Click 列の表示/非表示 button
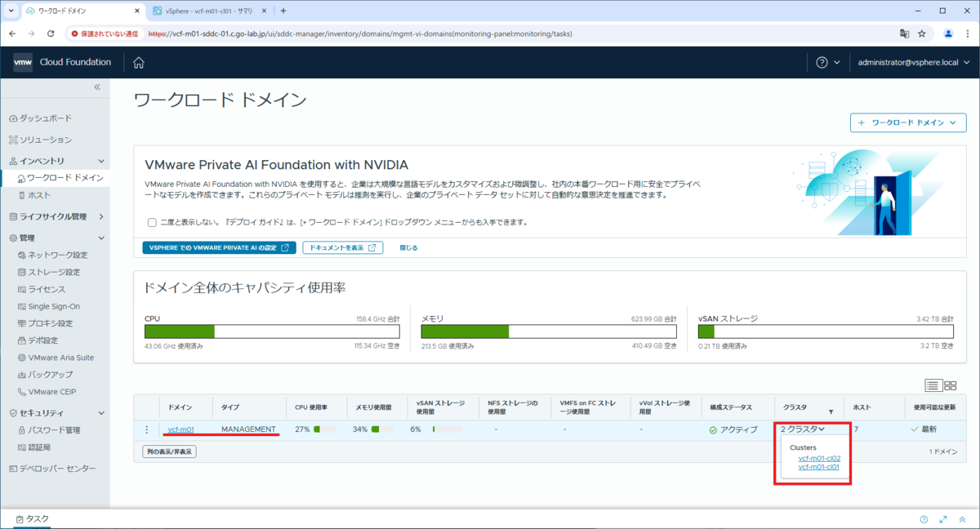The image size is (980, 529). (x=169, y=451)
